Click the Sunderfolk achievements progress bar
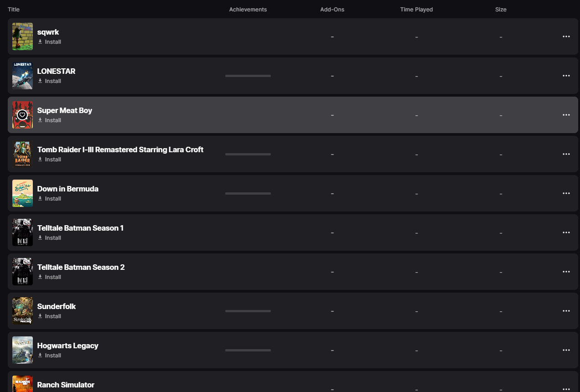This screenshot has height=392, width=580. point(248,311)
